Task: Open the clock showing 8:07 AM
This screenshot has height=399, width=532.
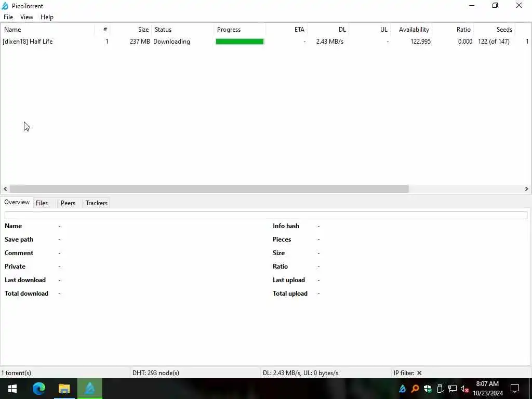Action: coord(487,389)
